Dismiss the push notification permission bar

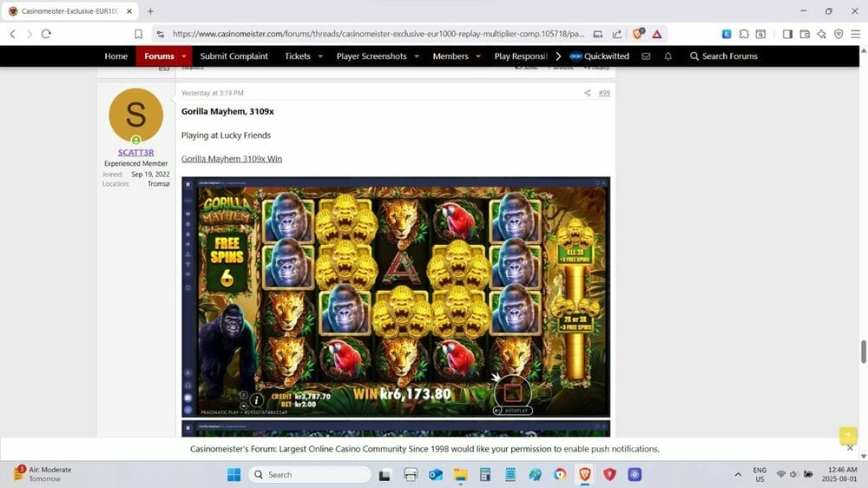(851, 448)
